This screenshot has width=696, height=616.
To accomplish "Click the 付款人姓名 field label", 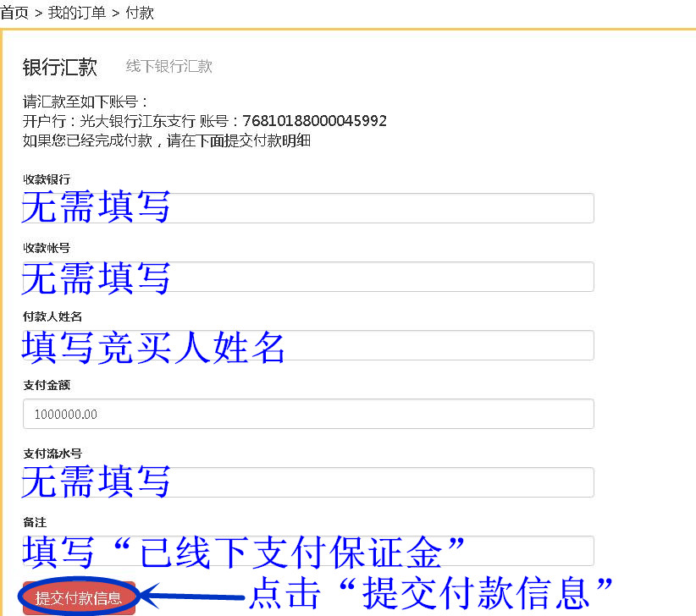I will 52,316.
